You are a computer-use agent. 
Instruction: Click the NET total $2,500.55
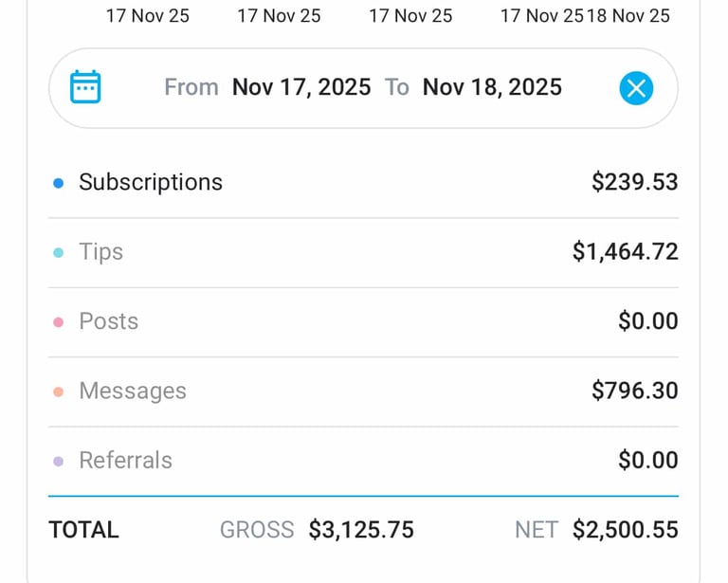tap(625, 530)
